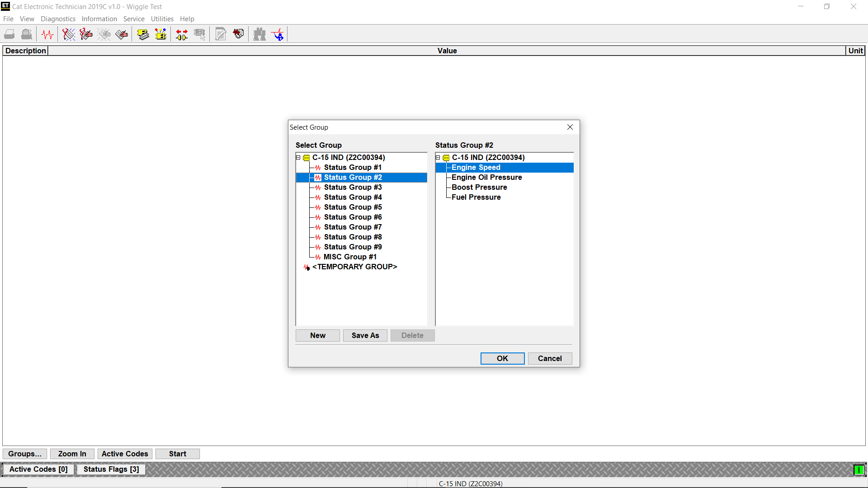Click the green connection status indicator
The image size is (868, 488).
pos(859,470)
